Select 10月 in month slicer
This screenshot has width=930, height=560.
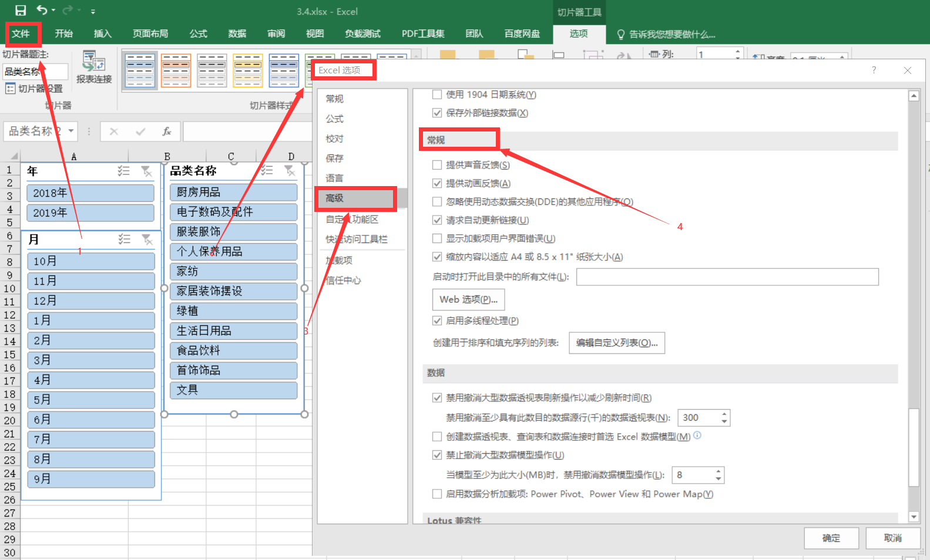(x=91, y=261)
